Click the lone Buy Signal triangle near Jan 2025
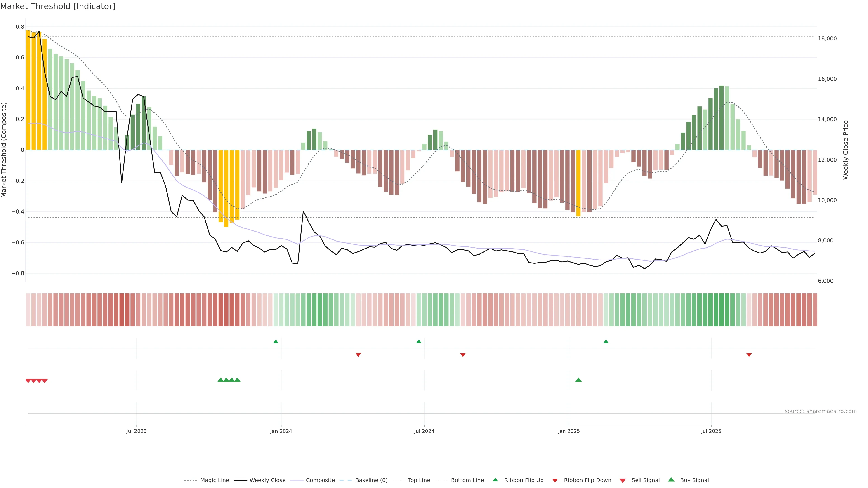 [x=578, y=380]
